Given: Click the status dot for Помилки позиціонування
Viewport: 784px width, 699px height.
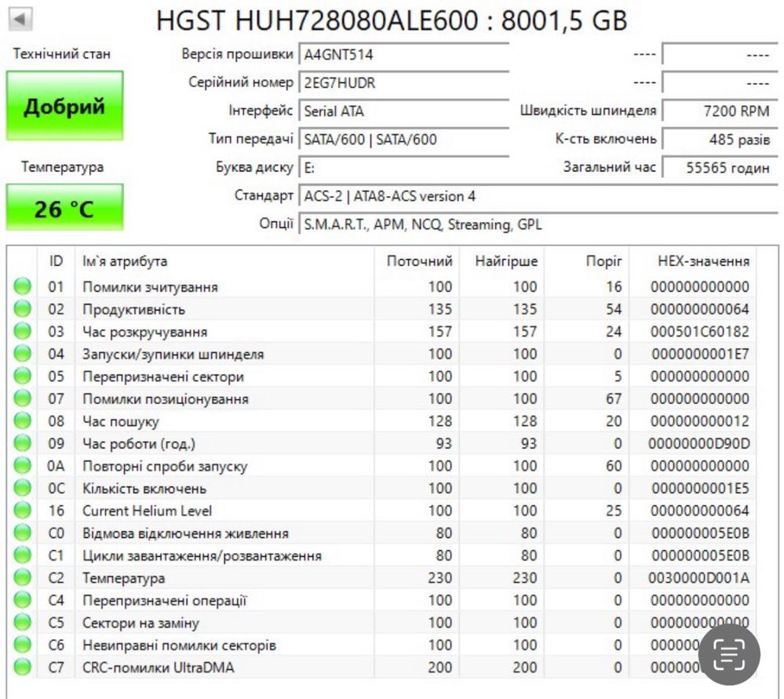Looking at the screenshot, I should coord(22,399).
